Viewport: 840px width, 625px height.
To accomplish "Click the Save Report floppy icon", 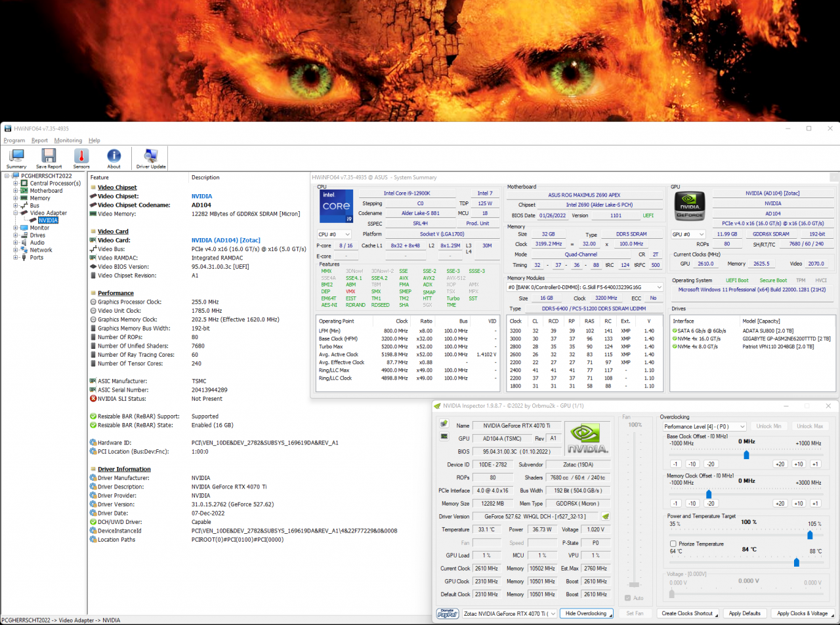I will click(x=49, y=155).
